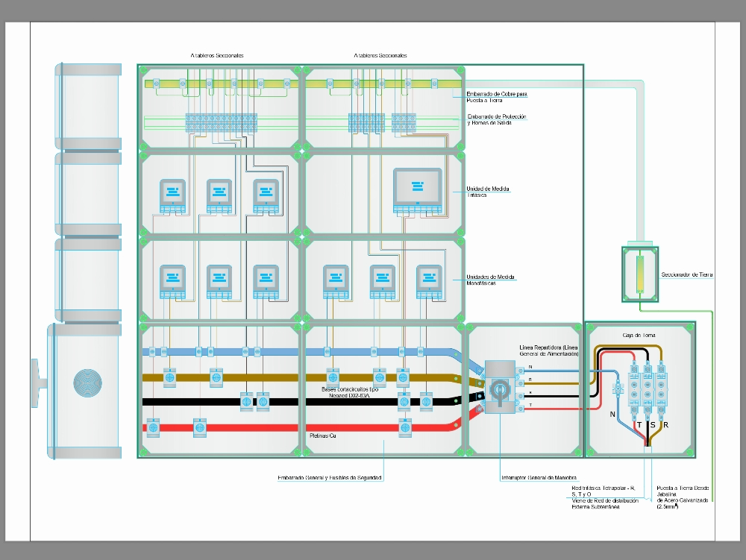This screenshot has width=746, height=560.
Task: Click the N terminal connector in Caja de Toma
Action: [x=618, y=388]
